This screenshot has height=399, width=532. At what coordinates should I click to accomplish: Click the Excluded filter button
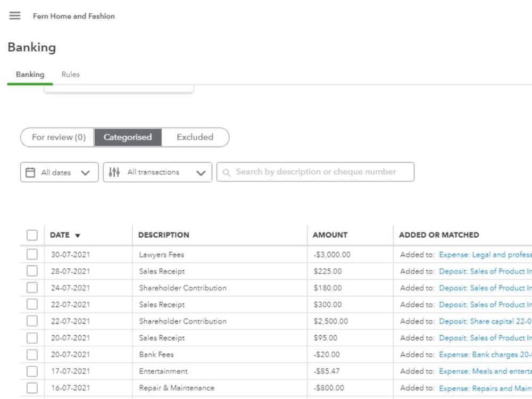coord(195,137)
